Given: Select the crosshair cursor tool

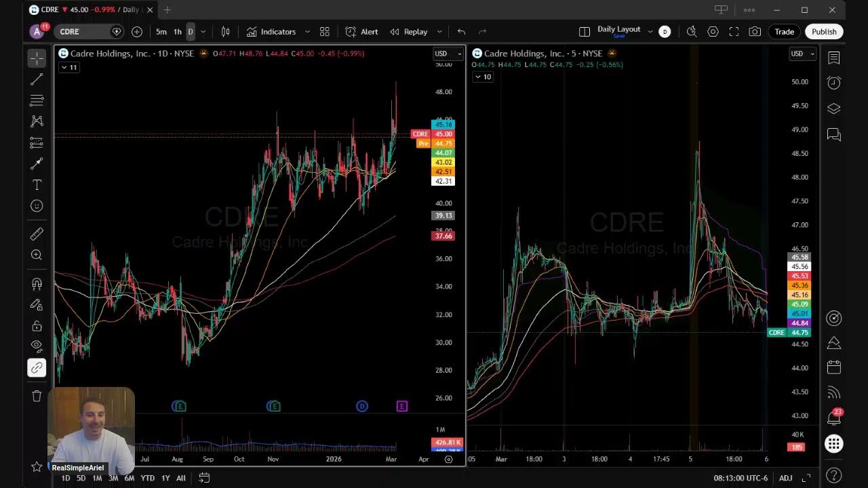Looking at the screenshot, I should tap(37, 58).
